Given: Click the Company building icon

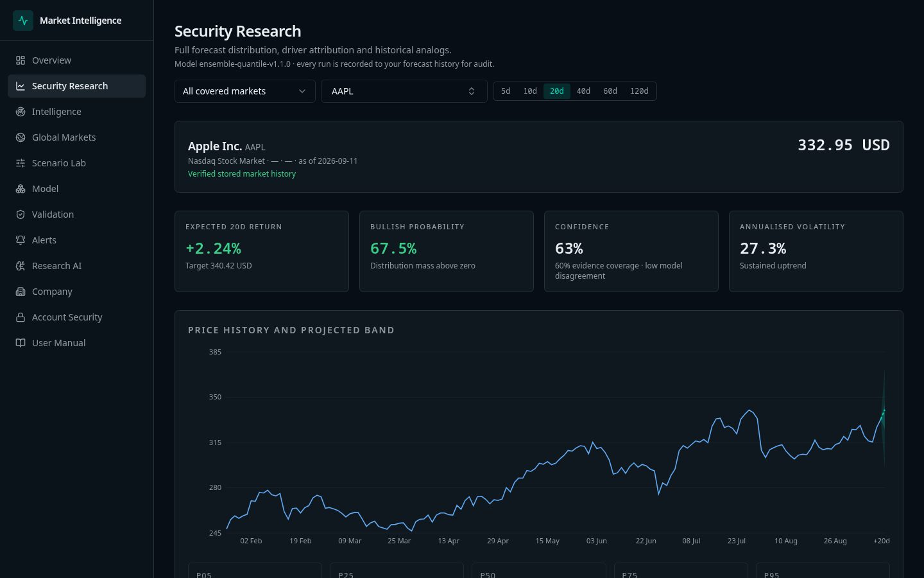Looking at the screenshot, I should pos(21,292).
